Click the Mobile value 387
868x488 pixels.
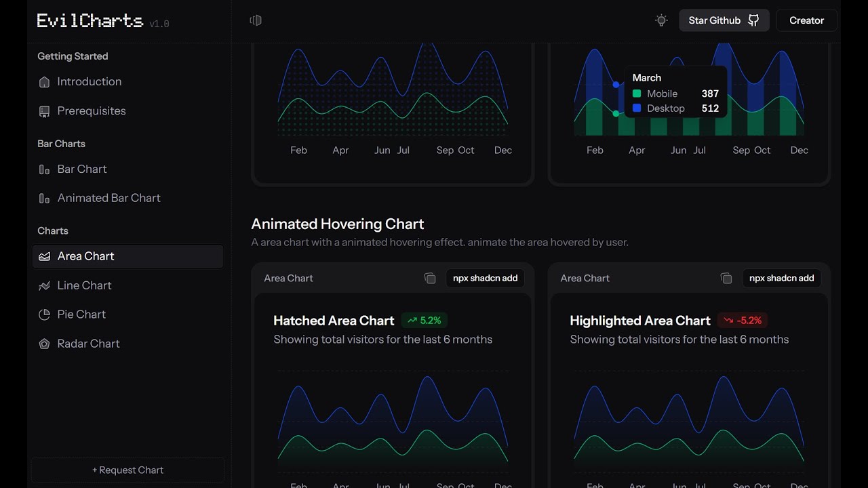[710, 94]
